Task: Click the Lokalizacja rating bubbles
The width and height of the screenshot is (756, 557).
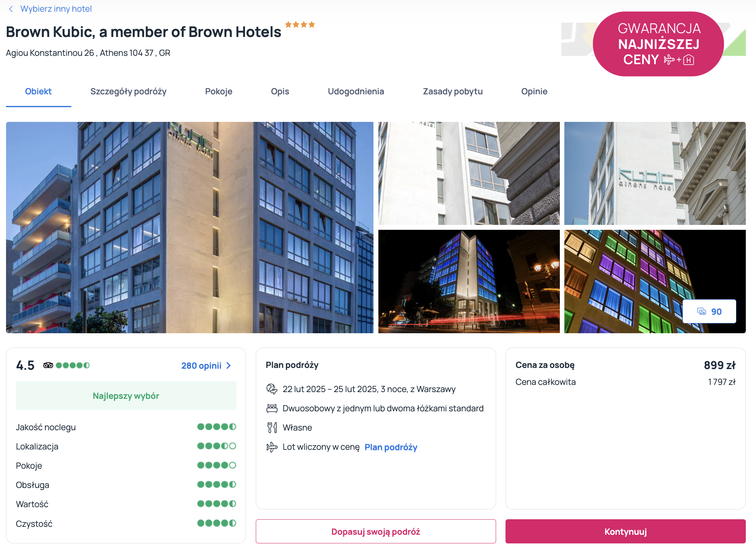Action: point(217,446)
